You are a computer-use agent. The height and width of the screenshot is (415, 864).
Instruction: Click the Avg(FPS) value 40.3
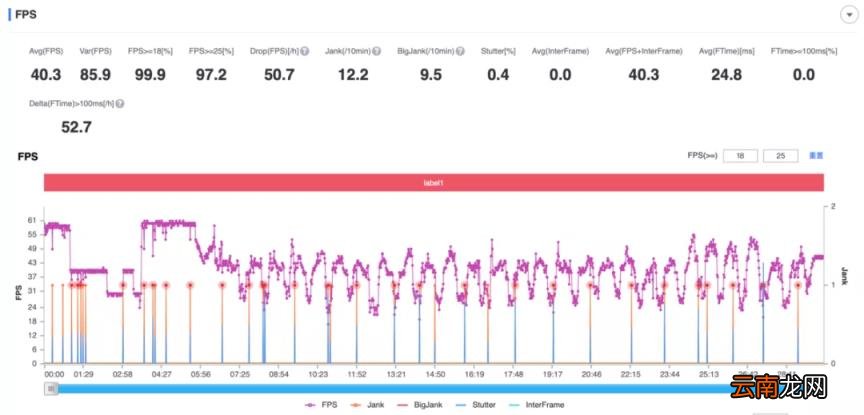[46, 75]
